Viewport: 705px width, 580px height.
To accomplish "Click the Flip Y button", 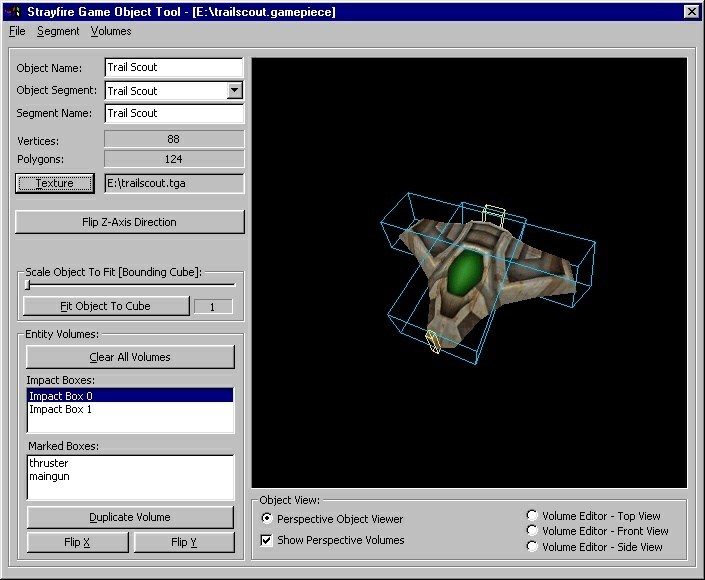I will pos(184,542).
